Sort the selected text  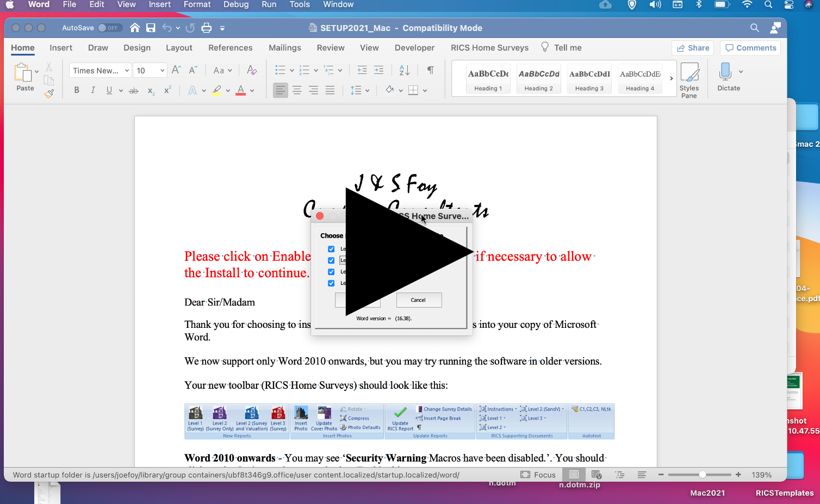405,70
